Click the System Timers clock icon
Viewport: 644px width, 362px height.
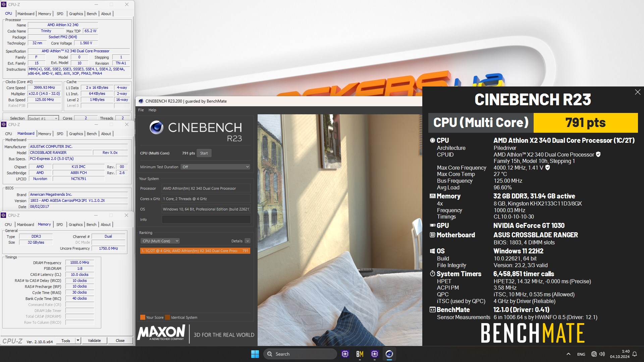[x=432, y=274]
